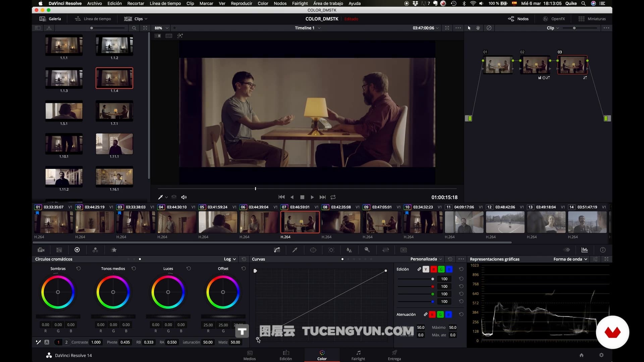
Task: Toggle green channel in Atenuación row
Action: coord(440,314)
